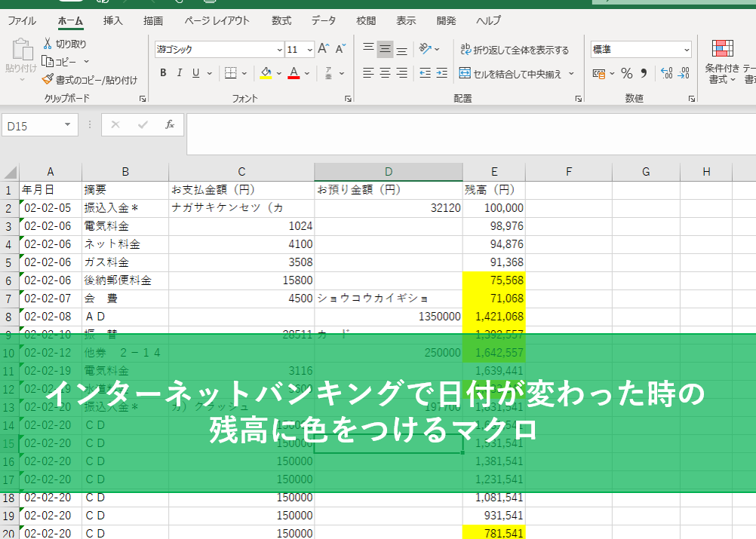Click the format painter (書式のコピー/貼り付け) icon

48,79
